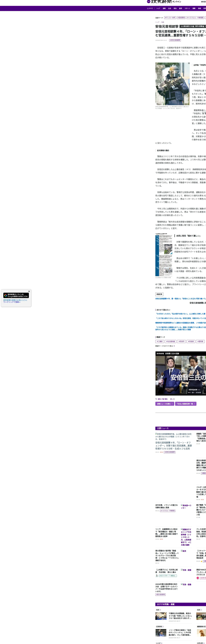Click the ヨミドクター avatar icon
206x644 pixels.
[157, 576]
